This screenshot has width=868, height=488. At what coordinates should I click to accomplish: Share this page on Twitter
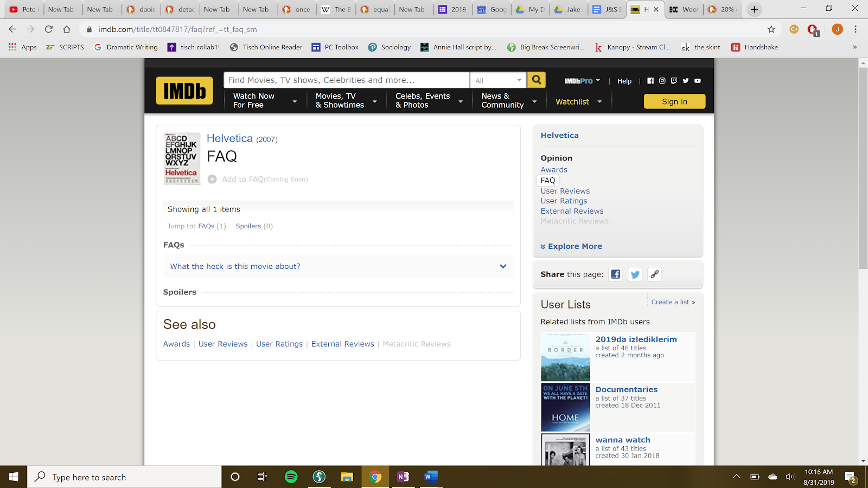click(635, 274)
